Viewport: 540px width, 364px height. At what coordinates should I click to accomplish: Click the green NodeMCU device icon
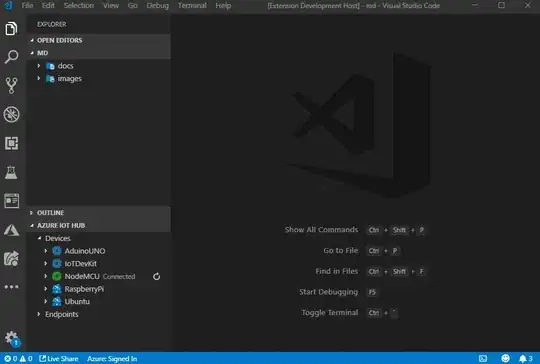tap(56, 276)
